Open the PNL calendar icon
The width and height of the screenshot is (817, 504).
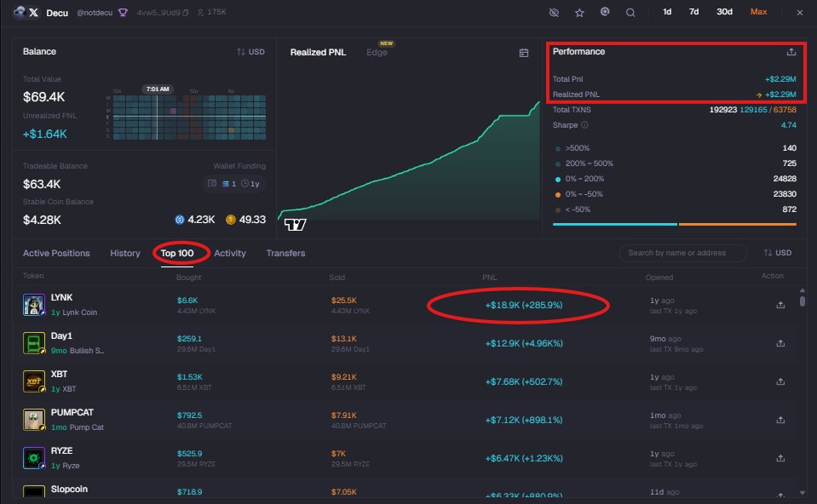click(524, 53)
